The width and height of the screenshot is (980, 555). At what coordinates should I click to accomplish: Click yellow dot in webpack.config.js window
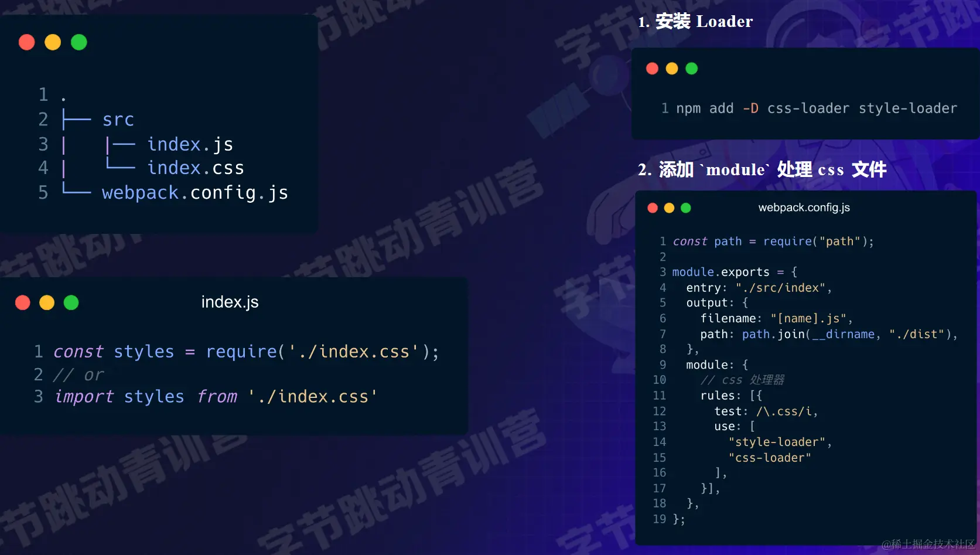coord(669,208)
